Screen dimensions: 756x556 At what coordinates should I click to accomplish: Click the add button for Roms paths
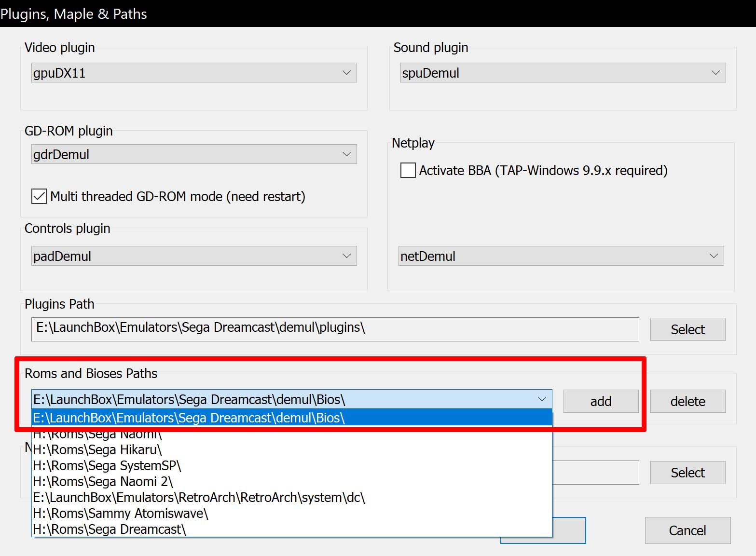[x=601, y=401]
